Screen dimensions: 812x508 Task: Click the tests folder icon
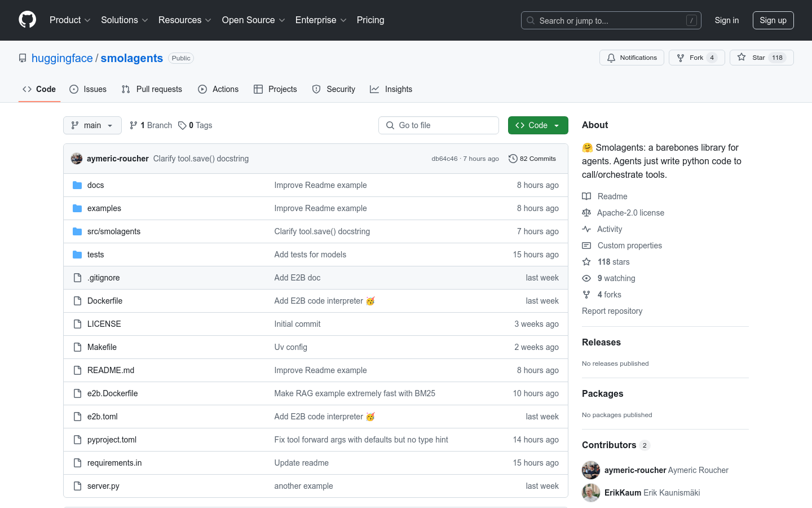(77, 255)
